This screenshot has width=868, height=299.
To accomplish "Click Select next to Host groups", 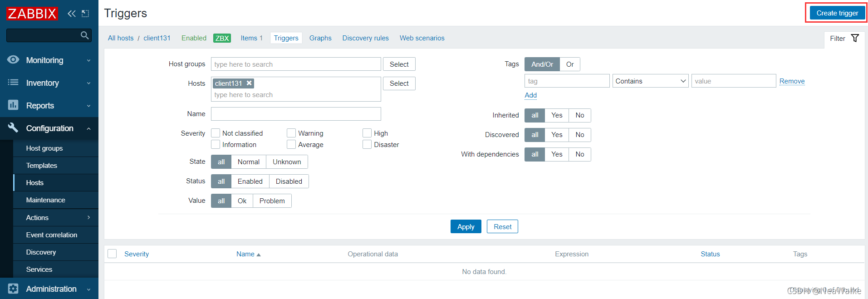I will pos(399,64).
